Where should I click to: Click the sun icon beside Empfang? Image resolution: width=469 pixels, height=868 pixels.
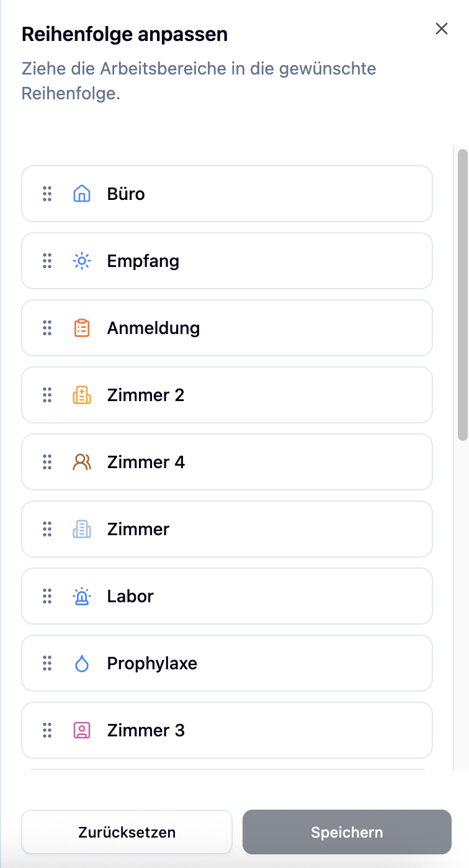click(x=82, y=261)
